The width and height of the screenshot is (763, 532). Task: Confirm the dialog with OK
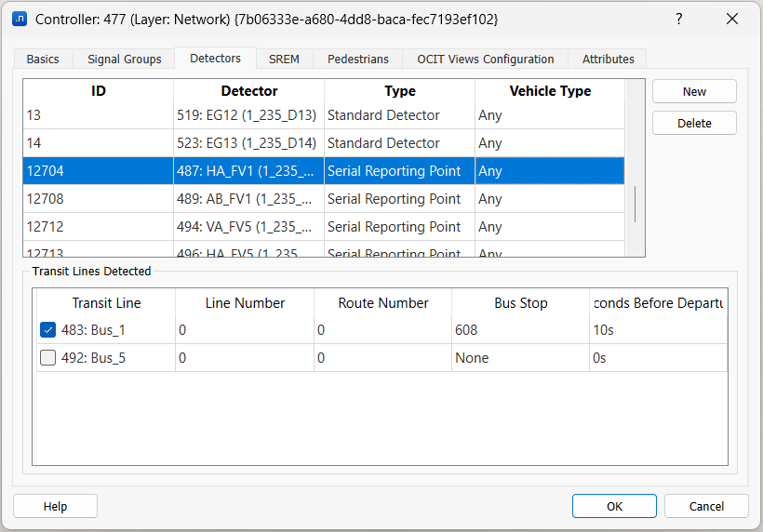614,506
